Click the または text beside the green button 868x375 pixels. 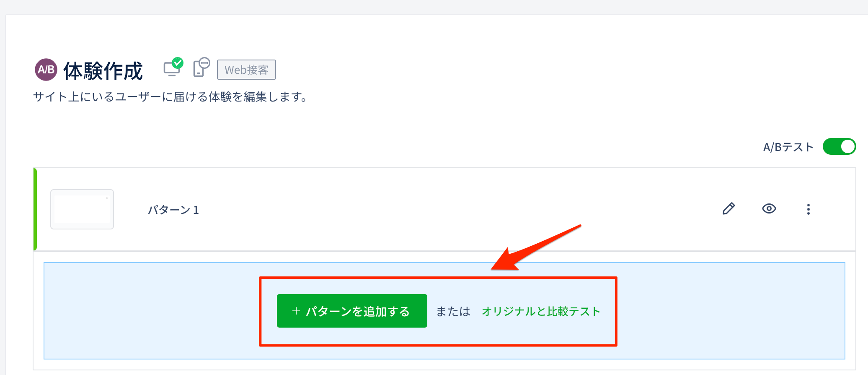pyautogui.click(x=453, y=311)
